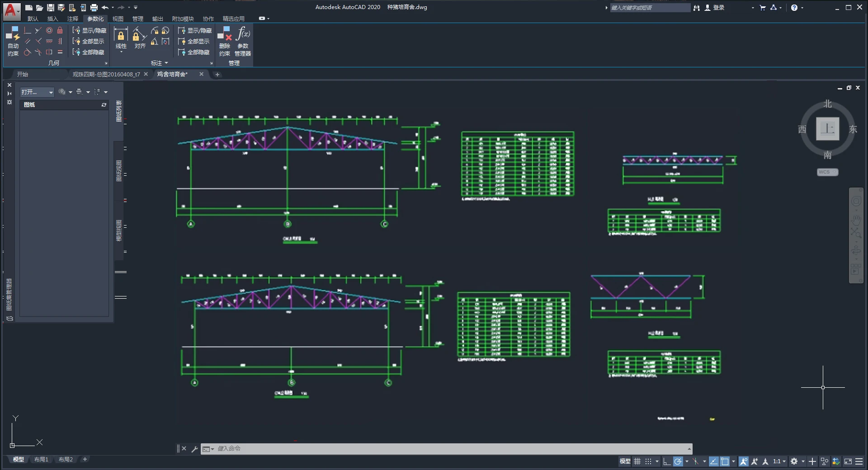Screen dimensions: 868x470
Task: Open the 1:1 annotation scale dropdown
Action: [779, 461]
